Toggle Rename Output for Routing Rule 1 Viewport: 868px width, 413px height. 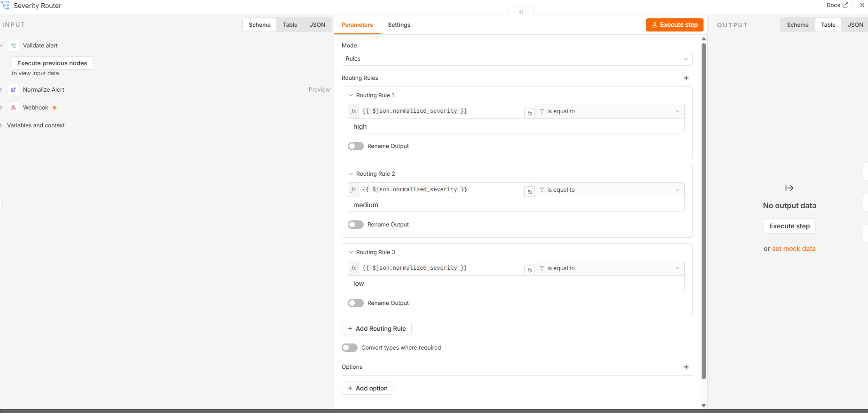[356, 146]
